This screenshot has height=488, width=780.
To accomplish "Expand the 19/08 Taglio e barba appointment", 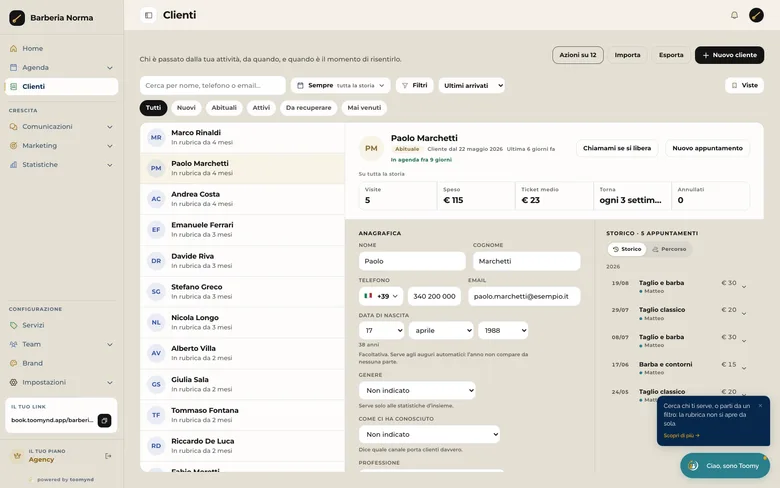I will point(744,287).
